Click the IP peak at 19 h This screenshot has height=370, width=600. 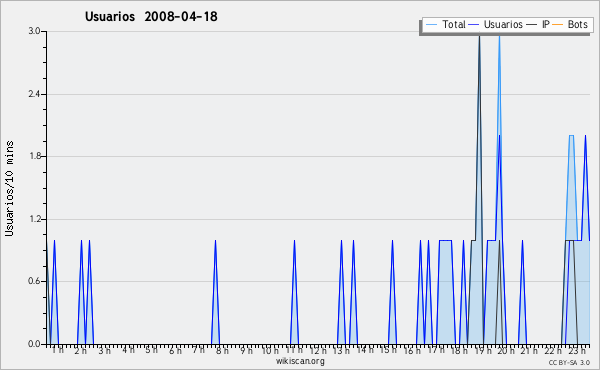479,38
